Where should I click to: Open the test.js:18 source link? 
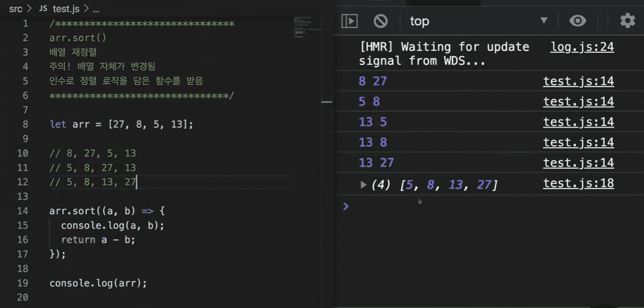(579, 183)
